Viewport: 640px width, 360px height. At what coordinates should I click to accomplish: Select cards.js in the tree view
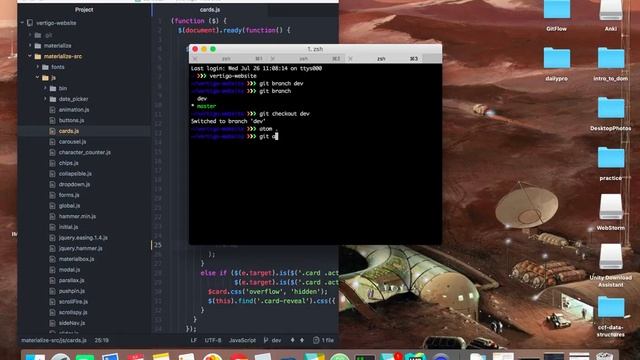tap(69, 131)
